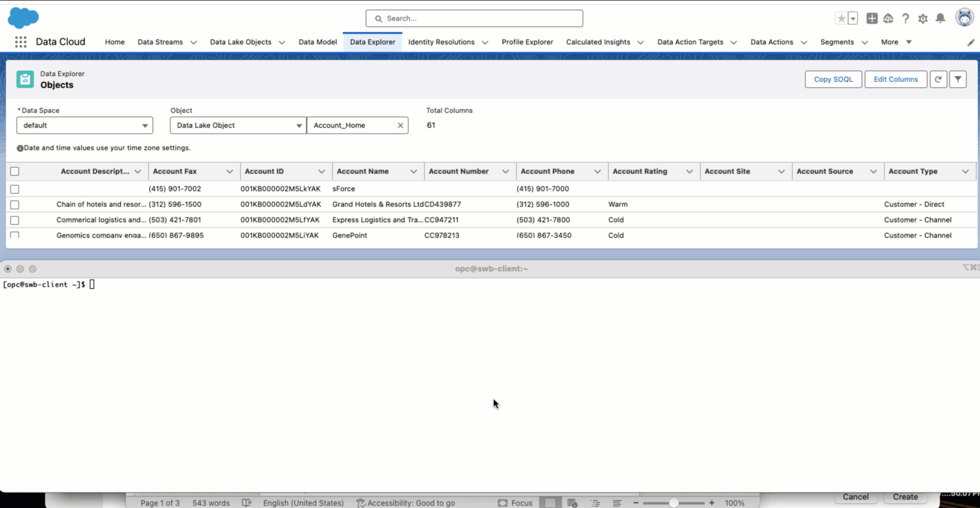
Task: Open the user profile avatar
Action: pos(964,18)
